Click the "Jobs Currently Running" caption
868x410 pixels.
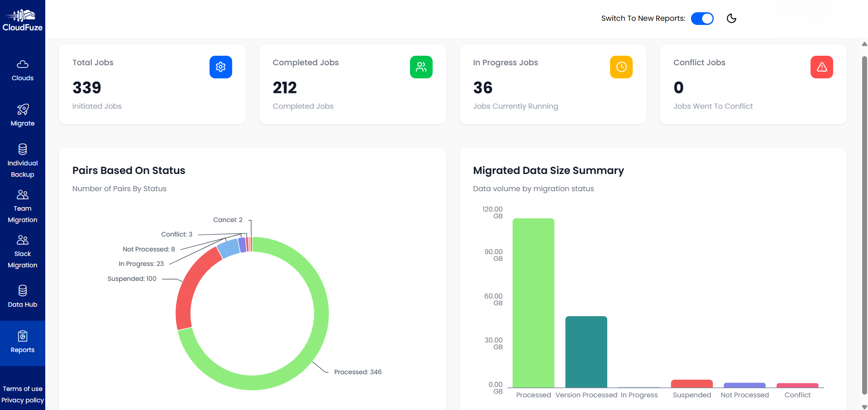tap(515, 106)
